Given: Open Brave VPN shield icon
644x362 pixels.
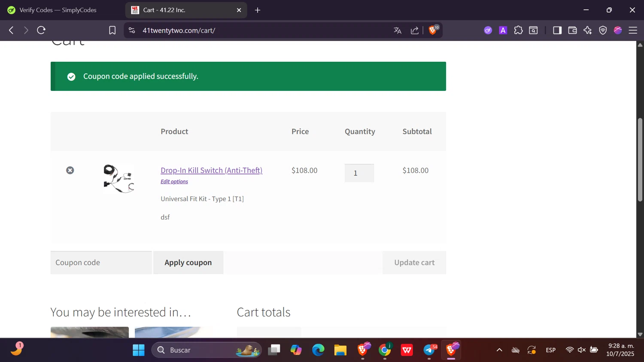Looking at the screenshot, I should tap(603, 30).
